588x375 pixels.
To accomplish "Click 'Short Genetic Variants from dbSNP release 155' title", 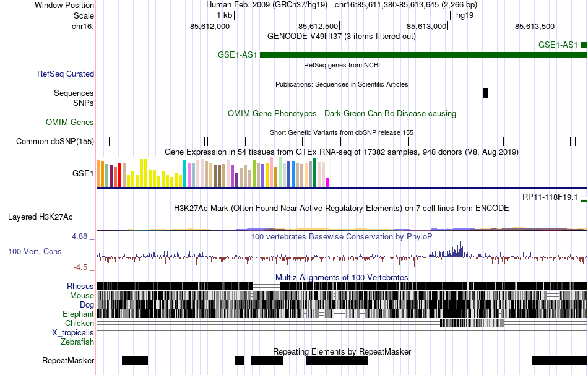I will [x=342, y=133].
